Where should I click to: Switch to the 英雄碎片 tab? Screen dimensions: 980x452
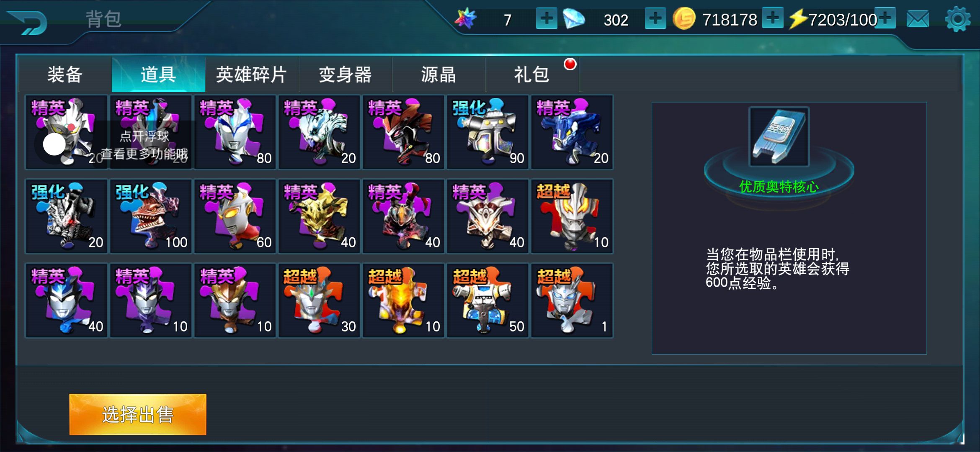click(x=252, y=75)
